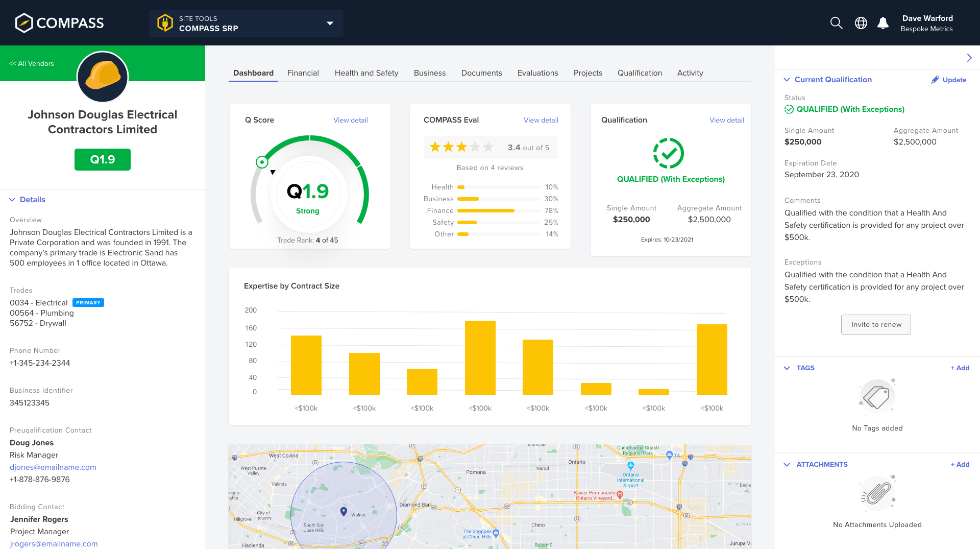
Task: Click the qualified checkmark icon in Status
Action: pyautogui.click(x=789, y=109)
